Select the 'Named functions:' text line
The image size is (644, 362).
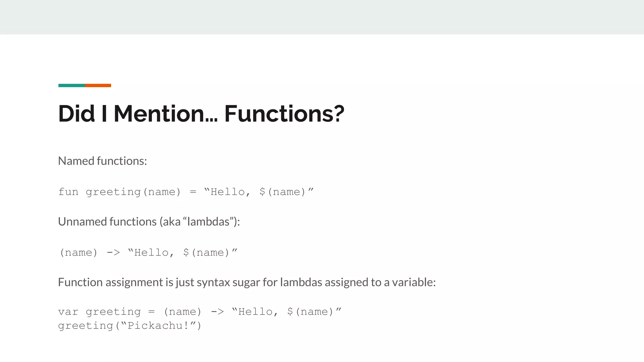[x=103, y=161]
